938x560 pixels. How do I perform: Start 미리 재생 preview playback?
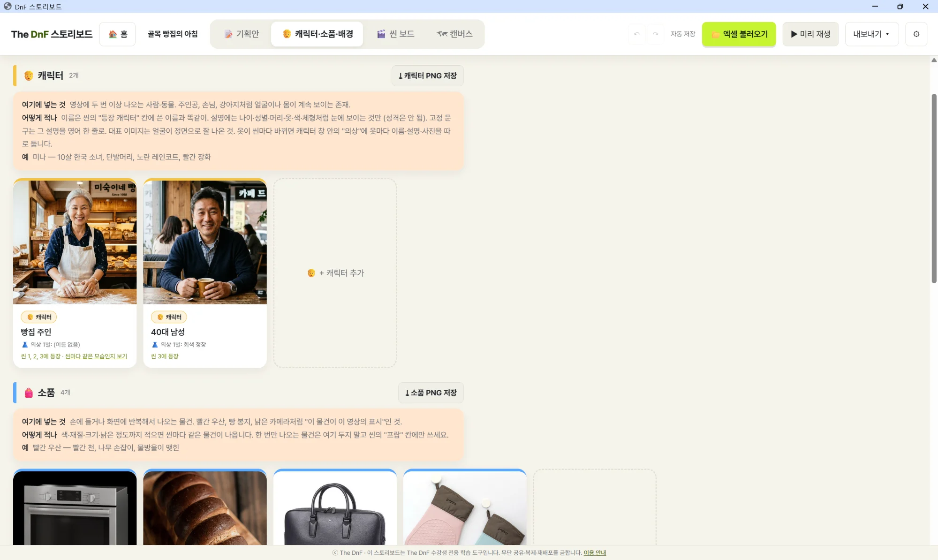tap(810, 34)
